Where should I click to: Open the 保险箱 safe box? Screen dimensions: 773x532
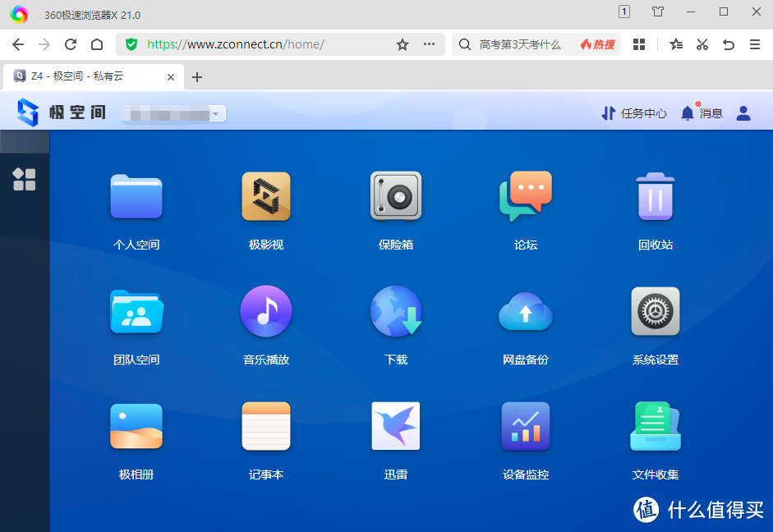[x=396, y=197]
